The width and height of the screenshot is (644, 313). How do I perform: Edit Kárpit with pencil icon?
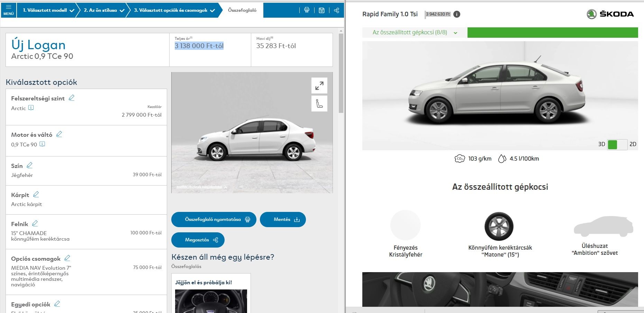click(x=36, y=194)
